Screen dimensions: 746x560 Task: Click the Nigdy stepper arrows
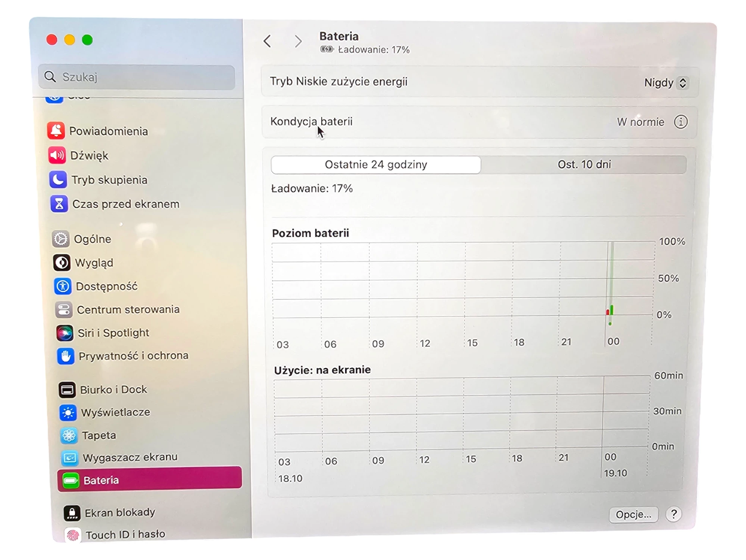pos(683,83)
